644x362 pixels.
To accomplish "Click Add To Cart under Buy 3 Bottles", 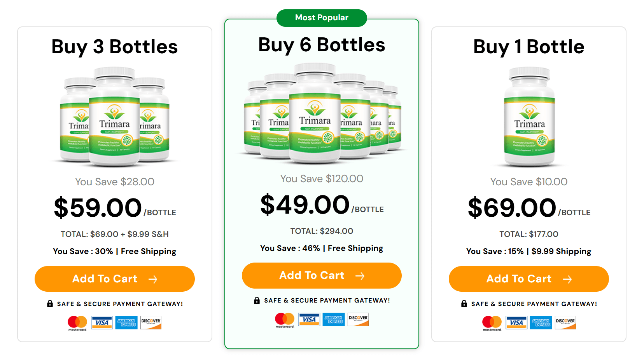I will [x=114, y=279].
